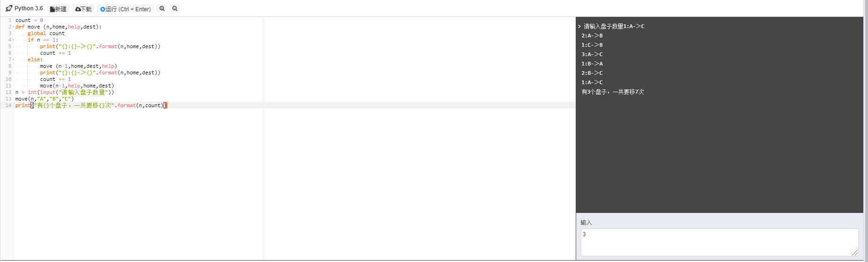Place cursor on the global count line
Screen dimensions: 868x262
point(46,33)
